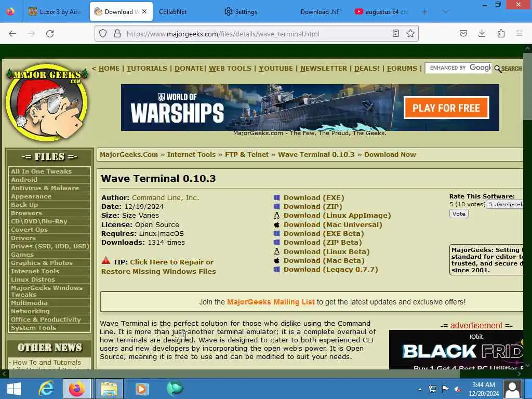532x399 pixels.
Task: Open the Firefox hamburger menu
Action: click(x=519, y=33)
